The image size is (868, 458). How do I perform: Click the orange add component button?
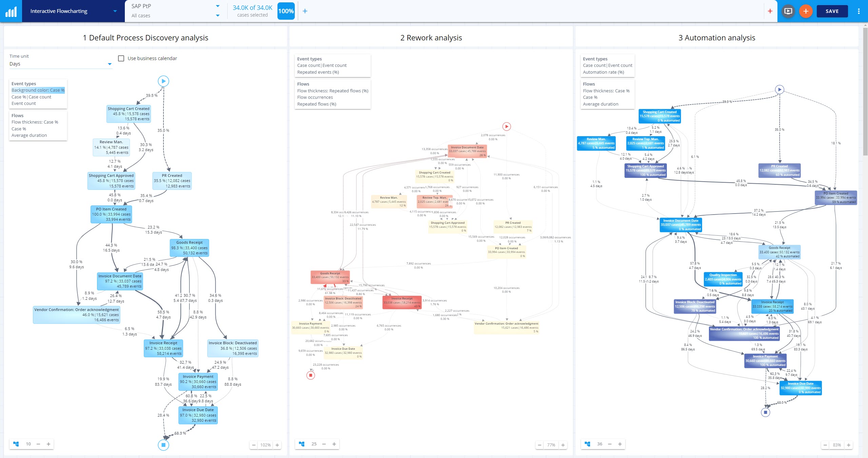[x=806, y=11]
